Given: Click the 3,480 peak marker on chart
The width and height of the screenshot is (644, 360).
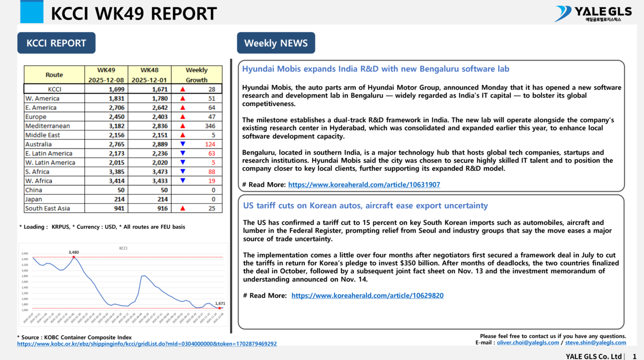Looking at the screenshot, I should point(74,257).
